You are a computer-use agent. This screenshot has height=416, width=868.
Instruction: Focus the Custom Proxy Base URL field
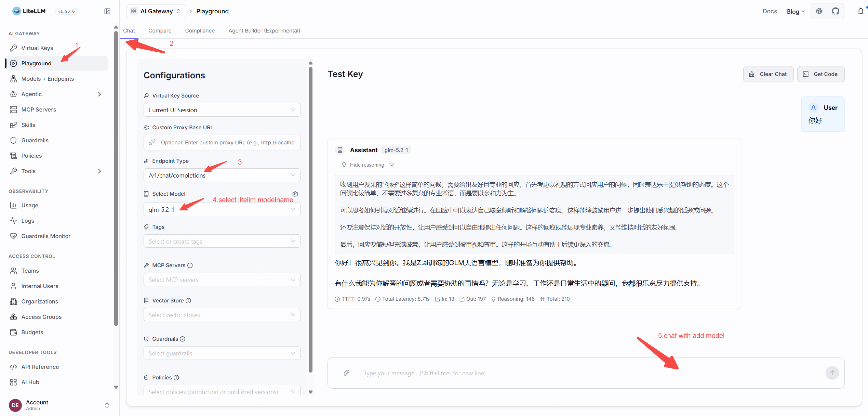pyautogui.click(x=222, y=142)
